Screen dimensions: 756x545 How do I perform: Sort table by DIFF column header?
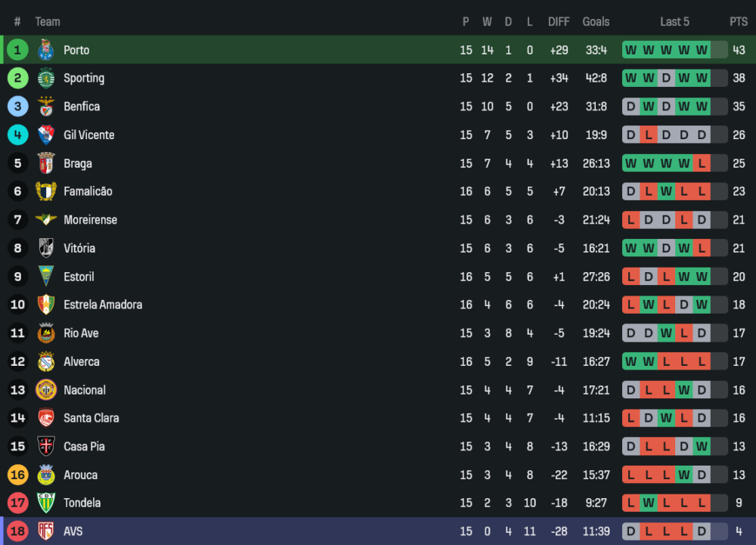559,22
